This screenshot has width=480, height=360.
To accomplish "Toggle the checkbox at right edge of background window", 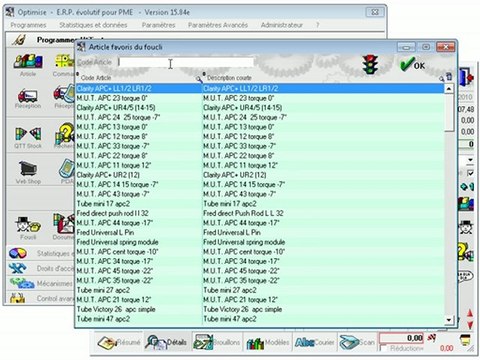I will [470, 173].
